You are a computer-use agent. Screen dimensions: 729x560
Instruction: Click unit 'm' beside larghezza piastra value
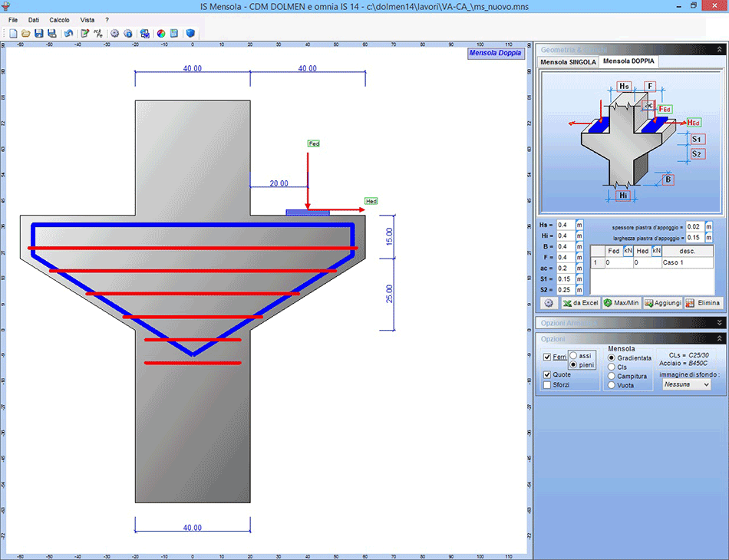tap(708, 238)
